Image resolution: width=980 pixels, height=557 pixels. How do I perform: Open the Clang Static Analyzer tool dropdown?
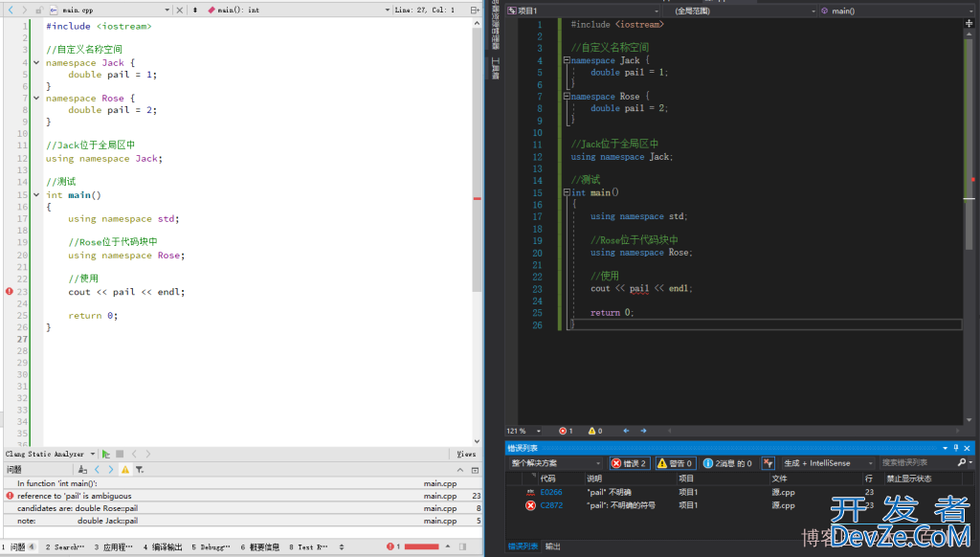pyautogui.click(x=93, y=454)
